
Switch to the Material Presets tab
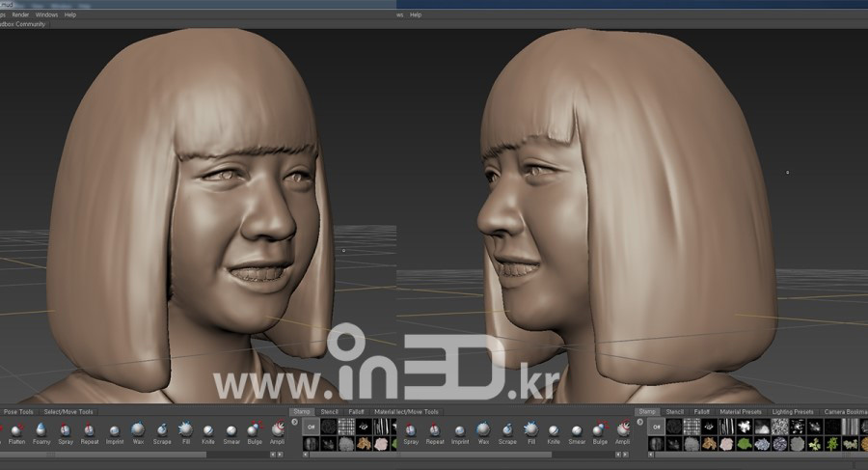tap(741, 412)
